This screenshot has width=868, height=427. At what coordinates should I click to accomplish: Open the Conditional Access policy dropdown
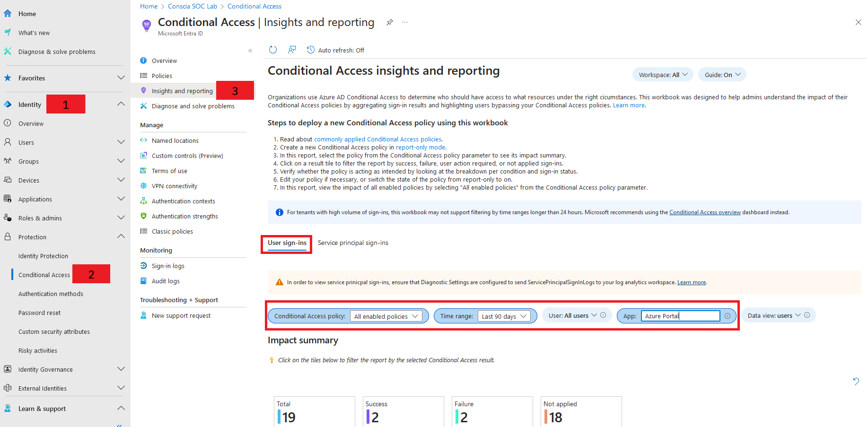(386, 316)
